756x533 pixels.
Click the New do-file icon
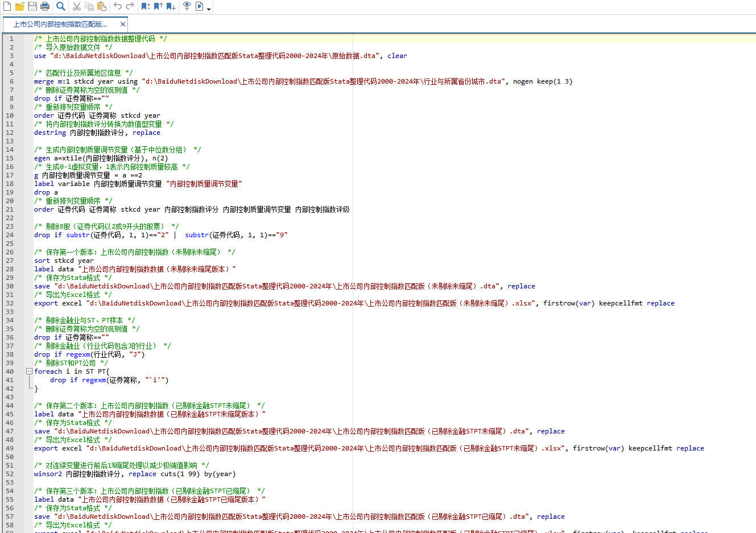7,6
